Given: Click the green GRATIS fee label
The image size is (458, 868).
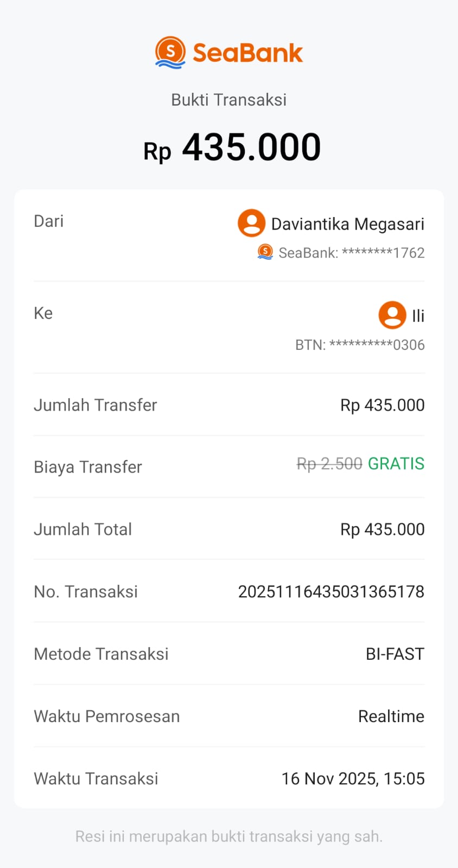Looking at the screenshot, I should click(396, 464).
